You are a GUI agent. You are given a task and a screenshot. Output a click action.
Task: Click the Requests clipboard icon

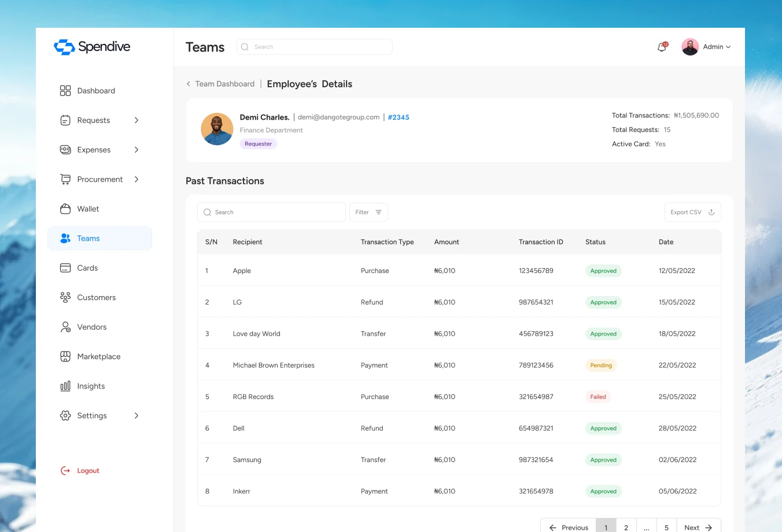[x=65, y=120]
